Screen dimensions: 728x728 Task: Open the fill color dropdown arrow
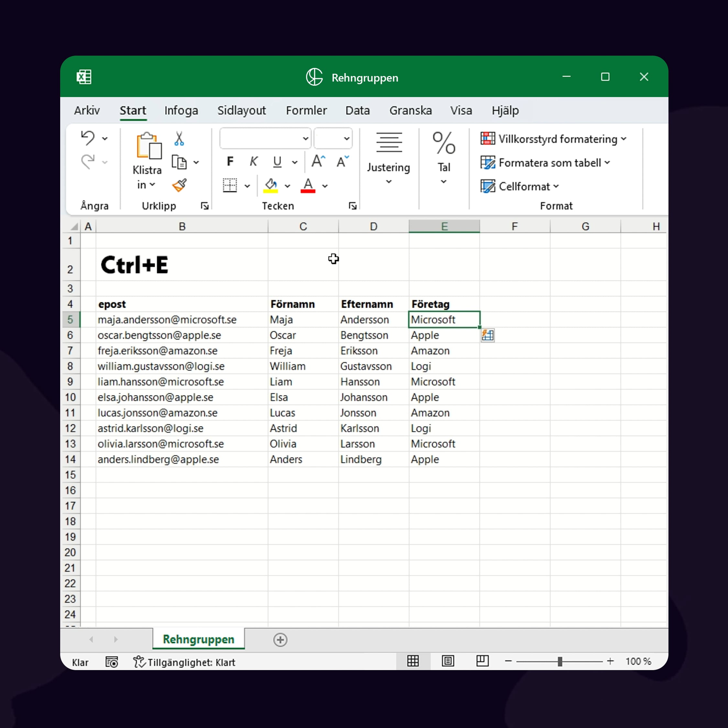point(288,185)
